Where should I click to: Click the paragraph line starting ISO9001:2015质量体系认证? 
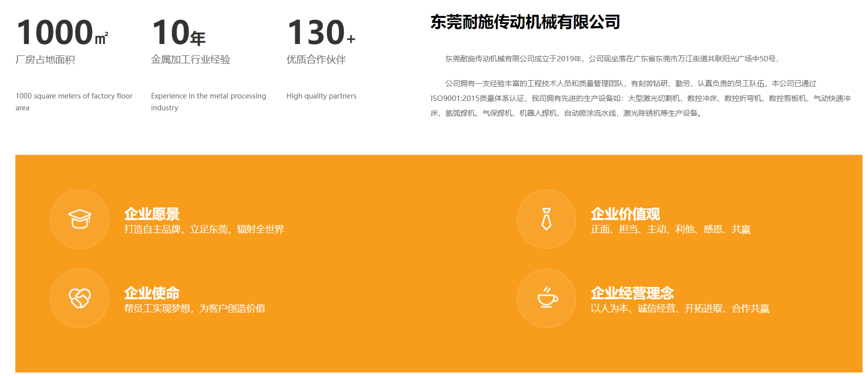tap(640, 98)
